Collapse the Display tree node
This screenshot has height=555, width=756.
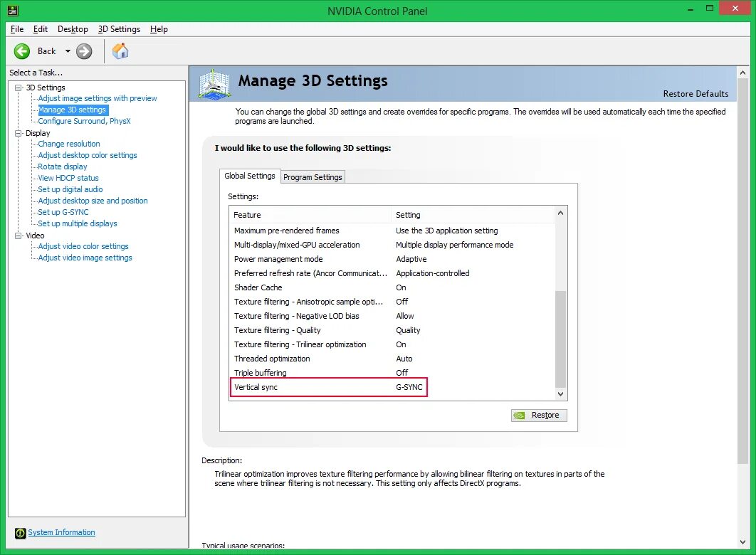click(x=19, y=134)
